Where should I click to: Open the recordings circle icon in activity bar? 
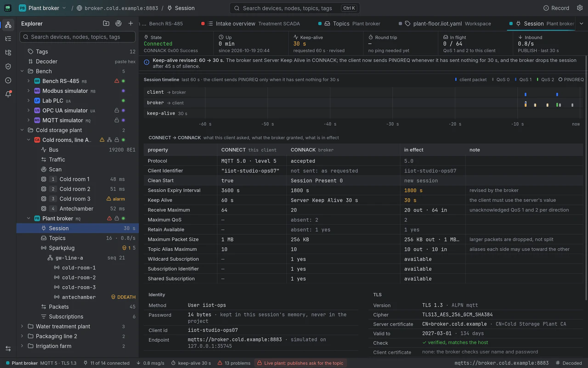point(8,80)
